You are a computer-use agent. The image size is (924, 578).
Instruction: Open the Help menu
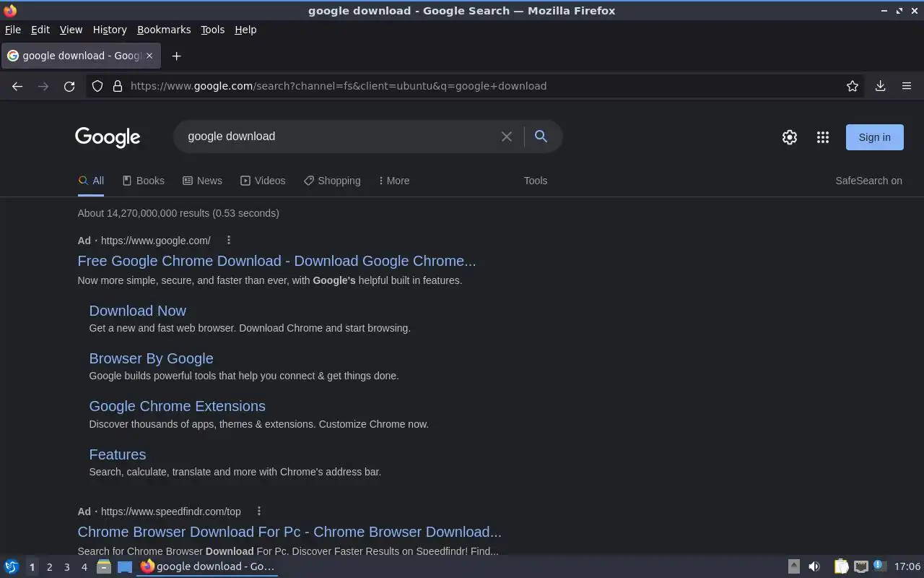pos(245,30)
